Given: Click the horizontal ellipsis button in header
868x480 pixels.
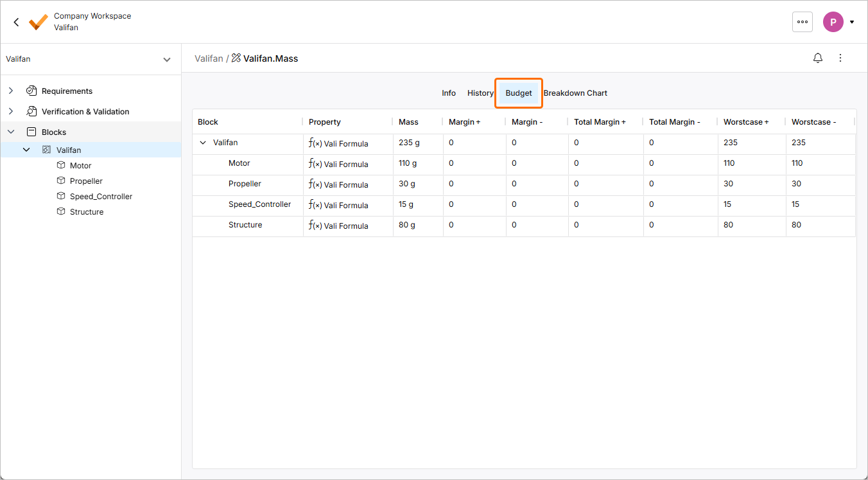Looking at the screenshot, I should (x=803, y=22).
